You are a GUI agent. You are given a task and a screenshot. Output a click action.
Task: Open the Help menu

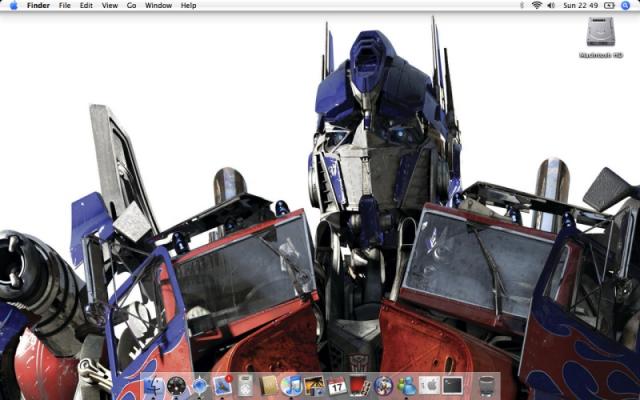click(x=189, y=5)
